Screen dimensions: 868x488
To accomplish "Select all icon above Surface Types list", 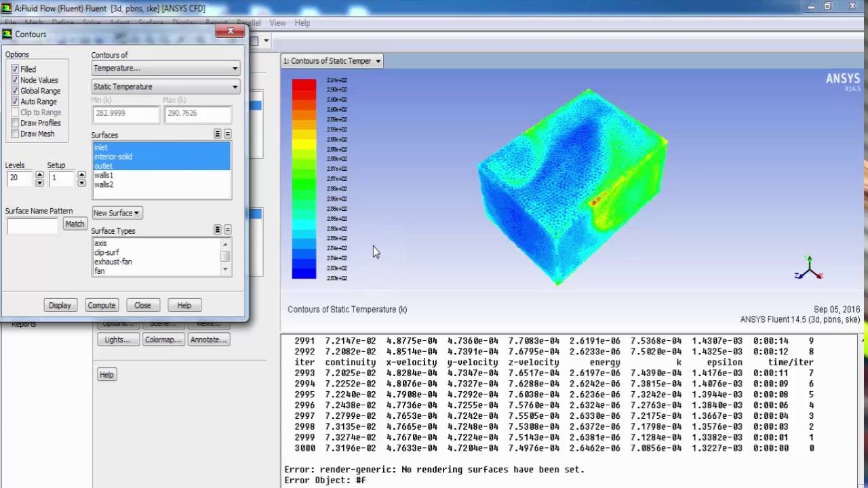I will click(x=217, y=230).
